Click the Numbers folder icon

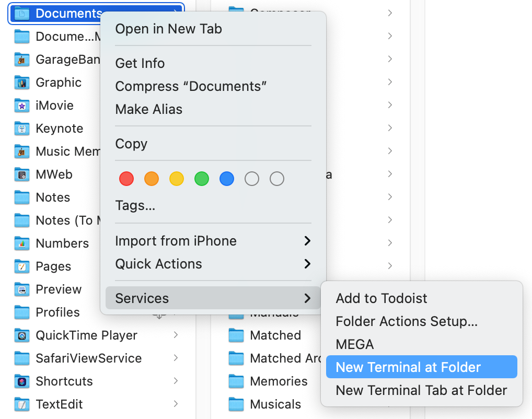coord(21,243)
